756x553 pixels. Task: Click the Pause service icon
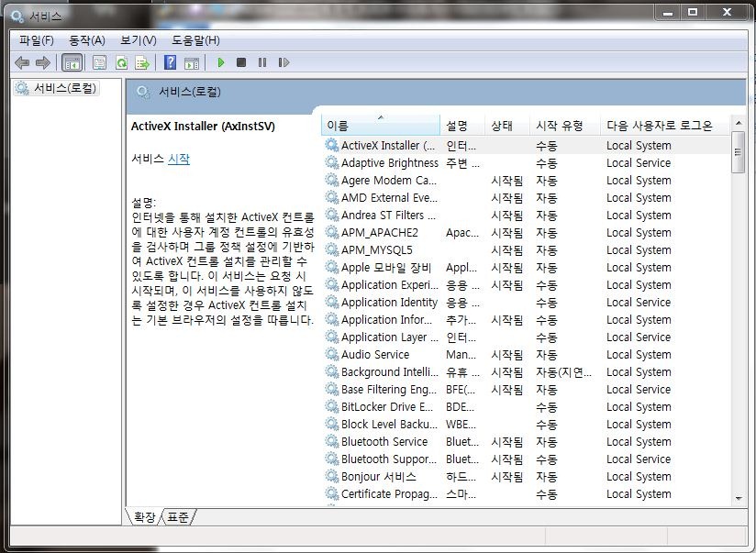coord(262,62)
